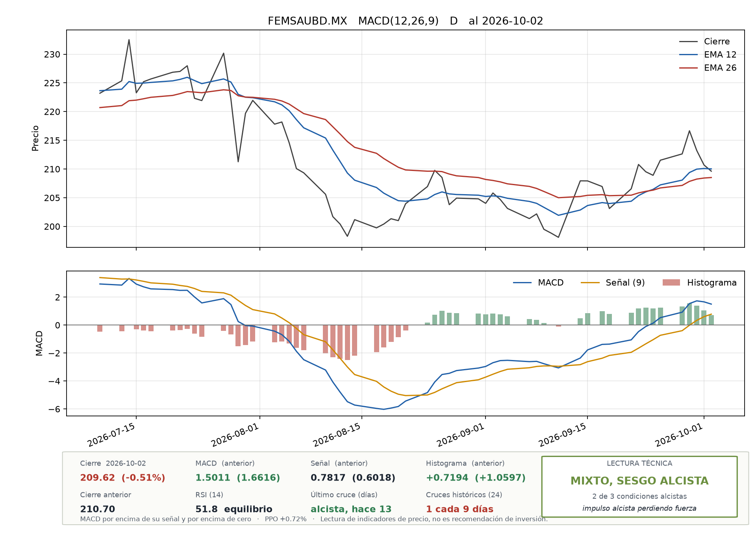Click the text 2 de 3 condiciones alcistas
This screenshot has height=542, width=756.
click(x=639, y=496)
